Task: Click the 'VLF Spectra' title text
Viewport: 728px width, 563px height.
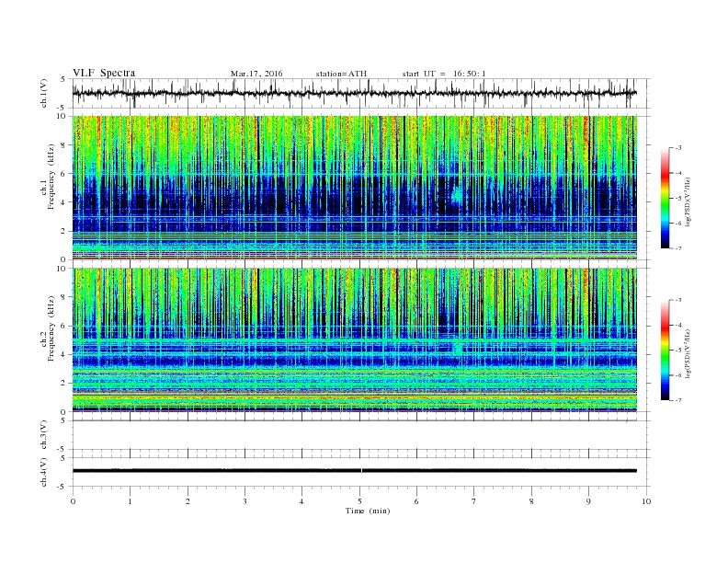Action: coord(104,73)
